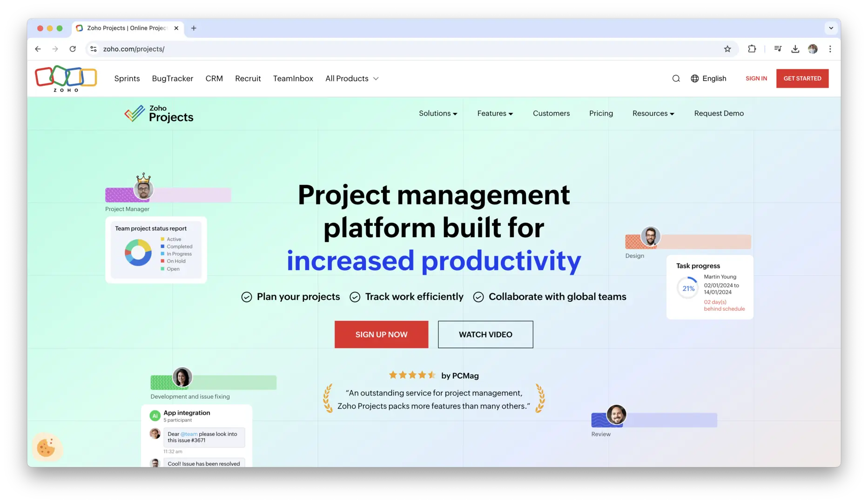Click the checkmark icon beside Track work efficiently
This screenshot has height=503, width=868.
coord(355,297)
